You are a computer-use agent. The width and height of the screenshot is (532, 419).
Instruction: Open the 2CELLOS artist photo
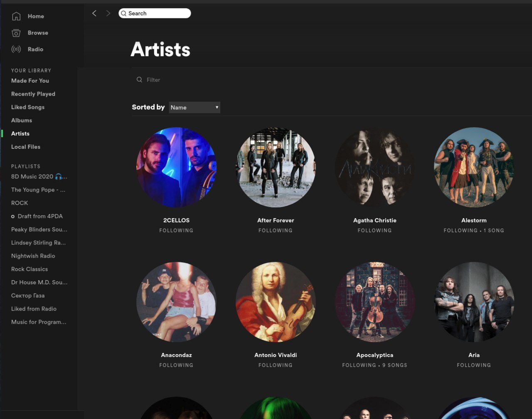176,167
